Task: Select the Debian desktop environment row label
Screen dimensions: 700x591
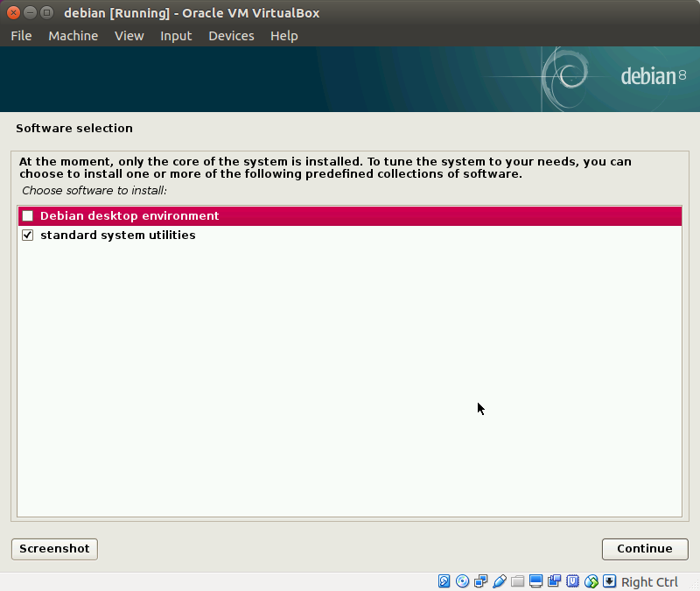Action: (129, 215)
